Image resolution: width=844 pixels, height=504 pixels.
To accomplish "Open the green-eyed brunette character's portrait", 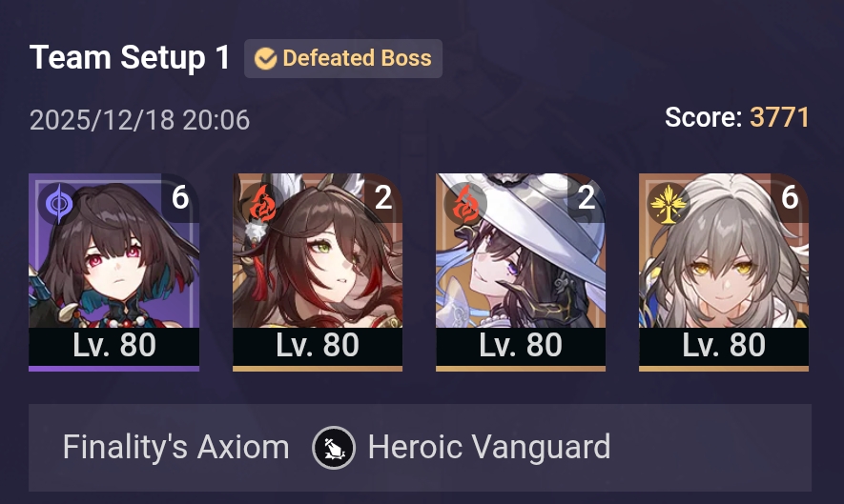I will [318, 251].
